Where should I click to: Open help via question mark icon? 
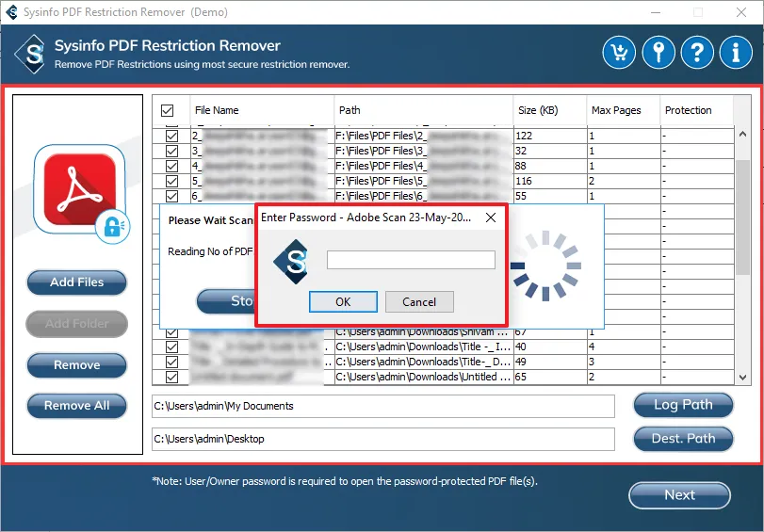point(697,52)
